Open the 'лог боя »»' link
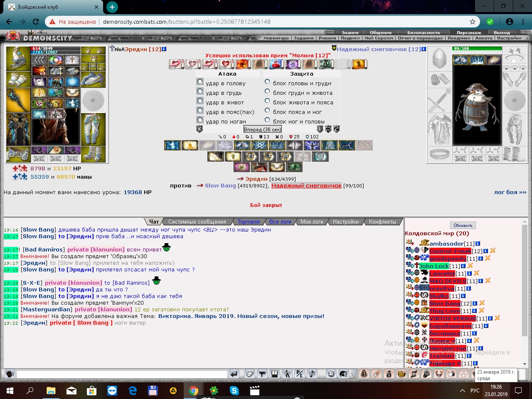Image resolution: width=532 pixels, height=399 pixels. [510, 192]
